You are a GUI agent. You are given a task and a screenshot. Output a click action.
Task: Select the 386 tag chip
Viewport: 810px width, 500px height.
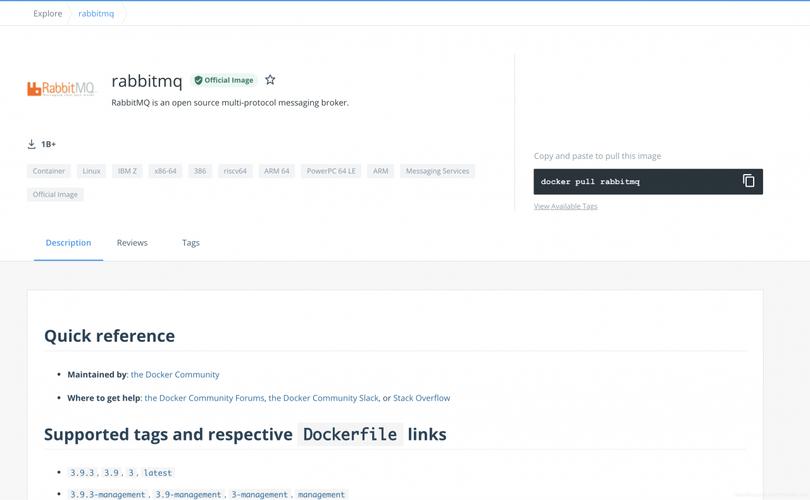point(200,171)
